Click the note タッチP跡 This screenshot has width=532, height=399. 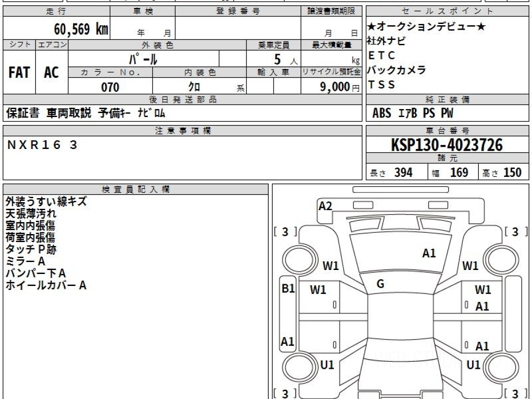31,249
